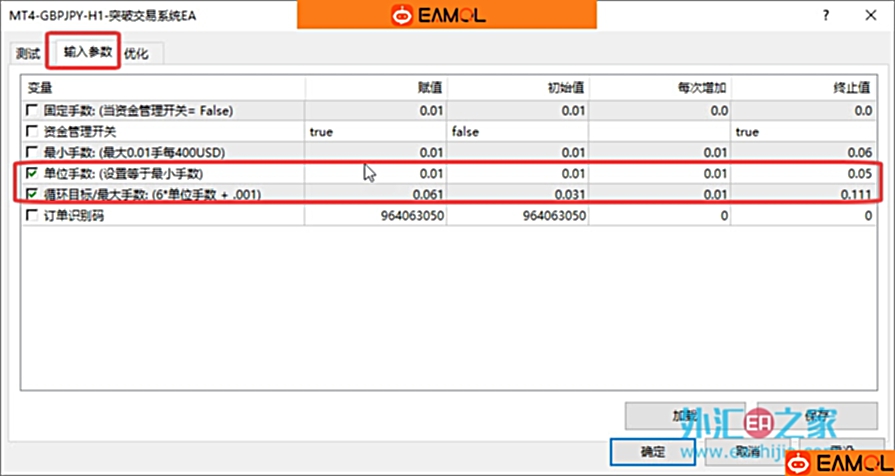Click the 订单识别码 value 964063050 under 赋值

coord(375,215)
